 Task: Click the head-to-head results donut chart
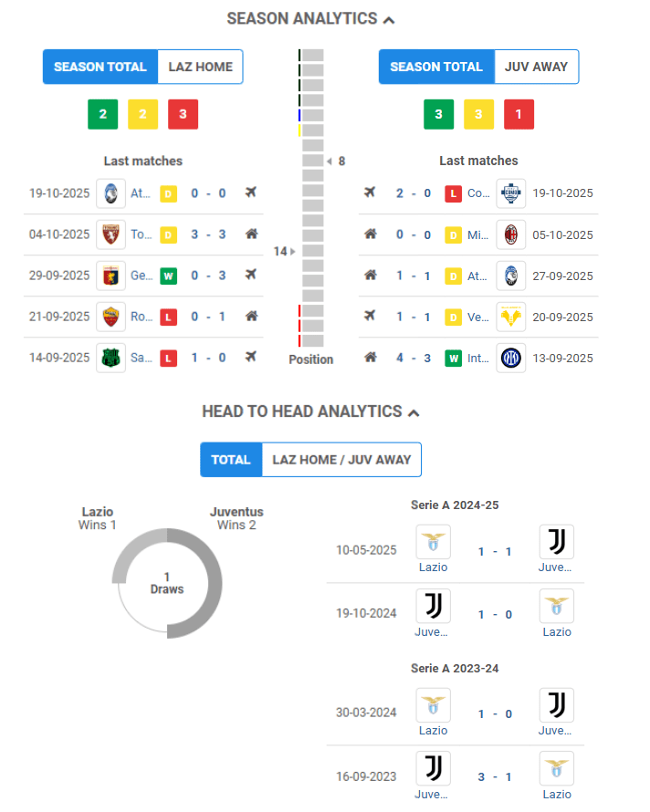[x=167, y=582]
